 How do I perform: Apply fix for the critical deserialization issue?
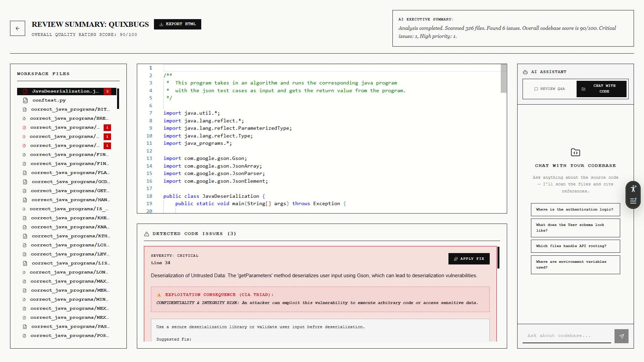click(469, 259)
